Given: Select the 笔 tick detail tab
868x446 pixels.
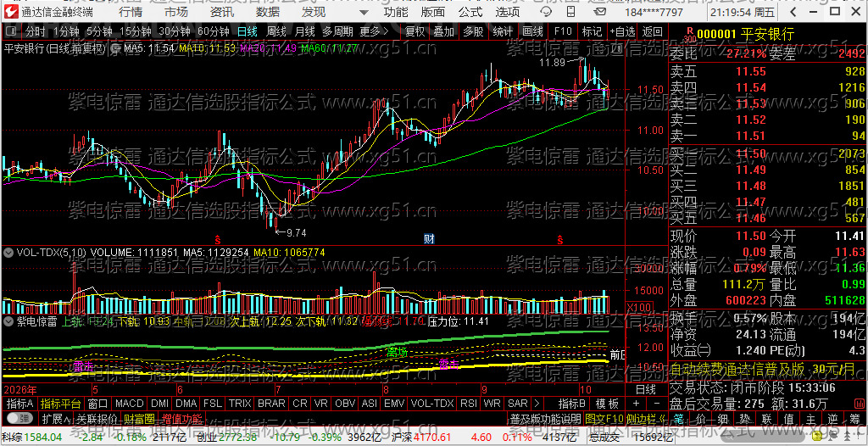Looking at the screenshot, I should coord(679,418).
